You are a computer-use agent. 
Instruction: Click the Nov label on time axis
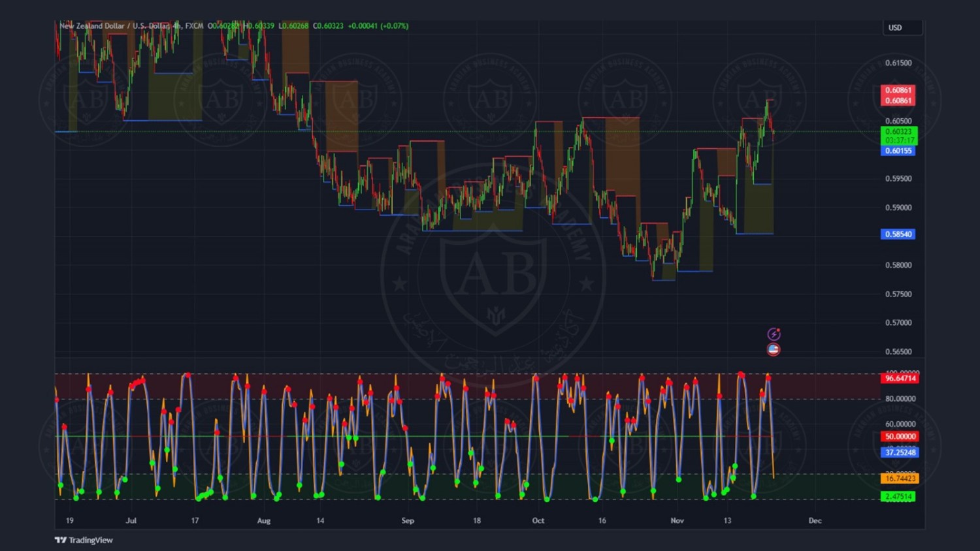678,521
